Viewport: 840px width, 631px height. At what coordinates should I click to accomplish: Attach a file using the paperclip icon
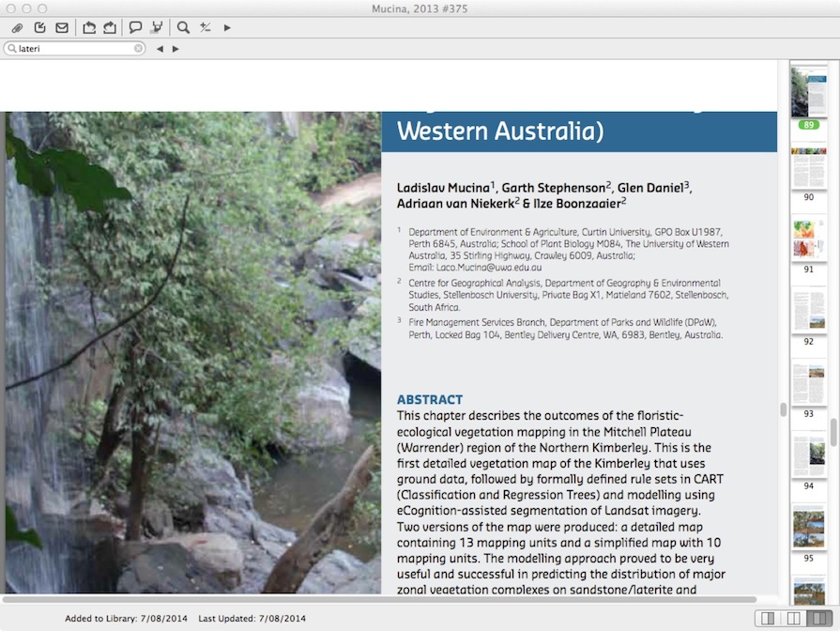coord(16,27)
